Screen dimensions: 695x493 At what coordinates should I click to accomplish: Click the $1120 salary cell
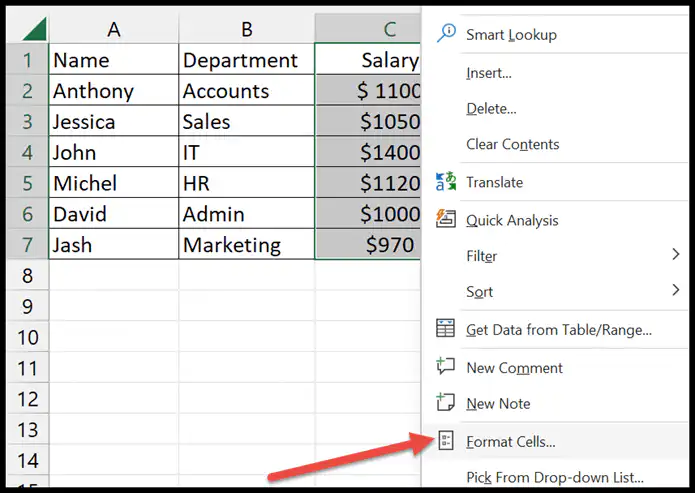click(x=368, y=182)
